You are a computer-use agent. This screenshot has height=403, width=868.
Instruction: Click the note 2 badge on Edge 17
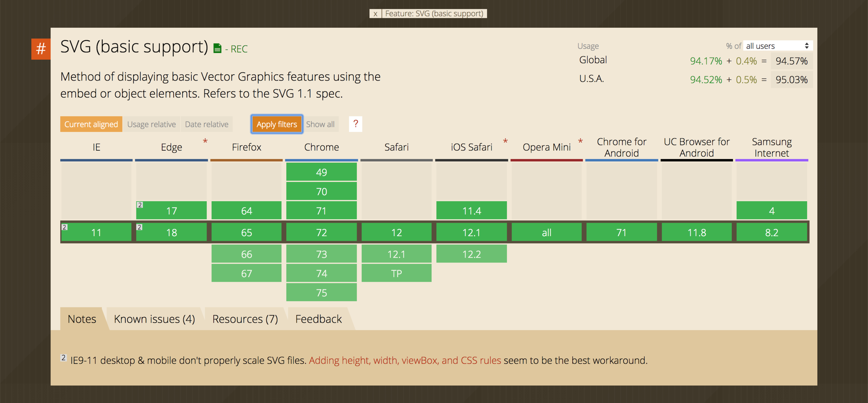(x=140, y=205)
